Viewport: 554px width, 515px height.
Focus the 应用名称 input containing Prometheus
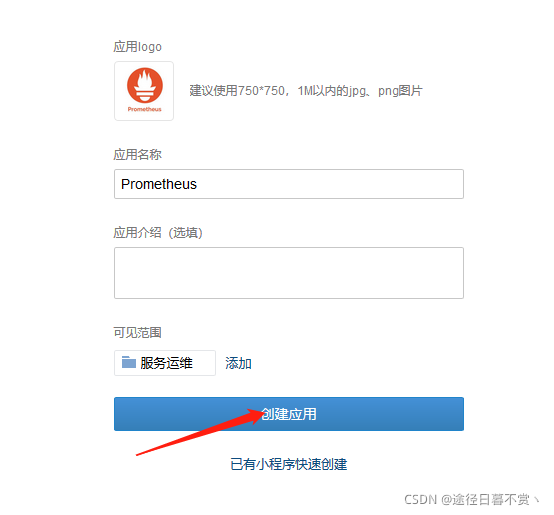coord(289,184)
